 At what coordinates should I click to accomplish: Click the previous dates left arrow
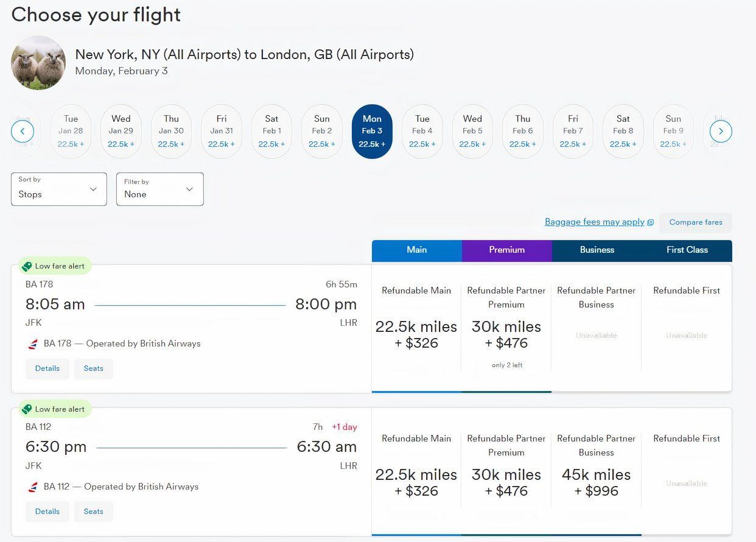click(x=23, y=131)
